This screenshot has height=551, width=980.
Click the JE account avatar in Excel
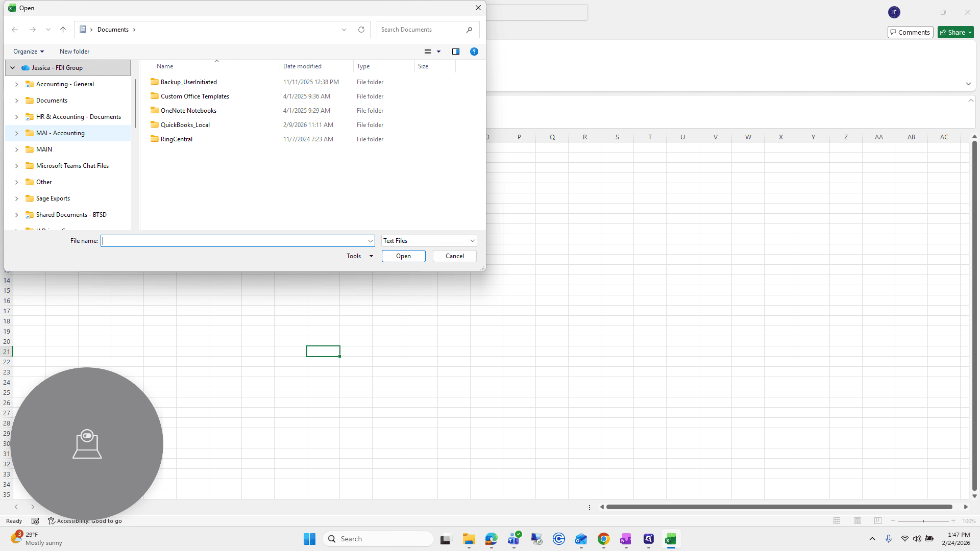pos(894,12)
